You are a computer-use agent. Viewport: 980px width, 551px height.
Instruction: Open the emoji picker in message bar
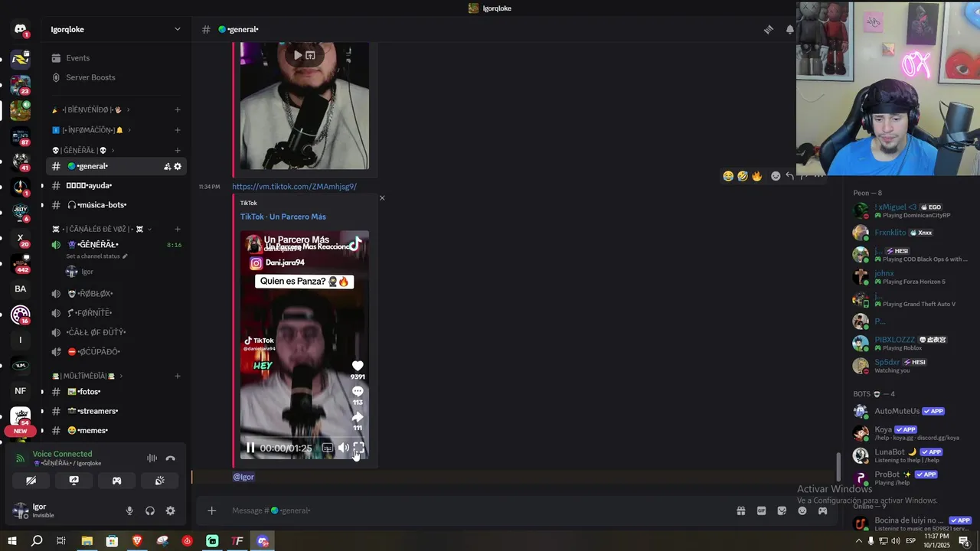(802, 511)
